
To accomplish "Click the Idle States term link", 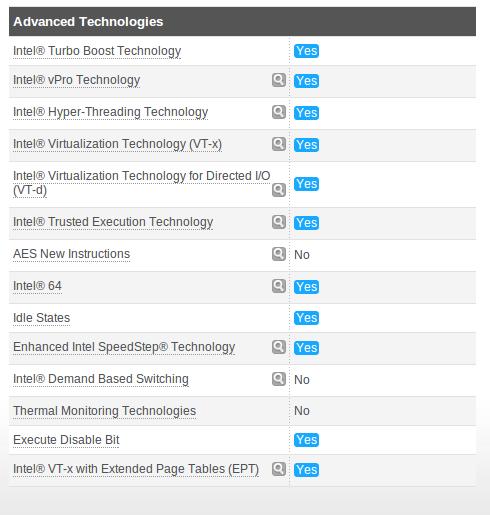I will [42, 318].
